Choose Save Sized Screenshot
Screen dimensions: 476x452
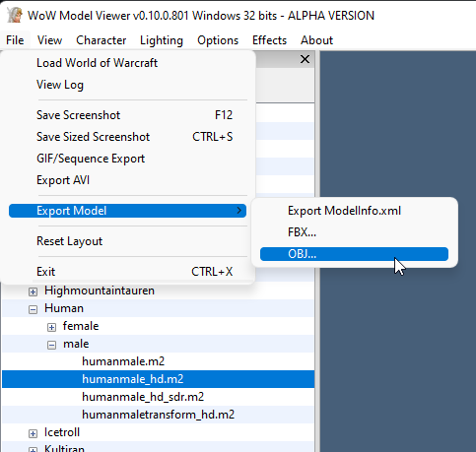pos(127,137)
